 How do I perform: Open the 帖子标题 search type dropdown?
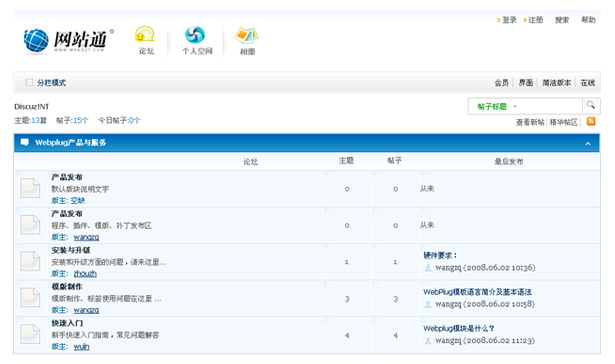point(497,106)
